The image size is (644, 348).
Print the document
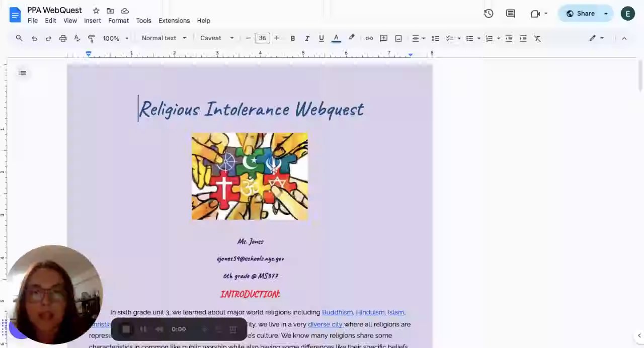(x=63, y=38)
